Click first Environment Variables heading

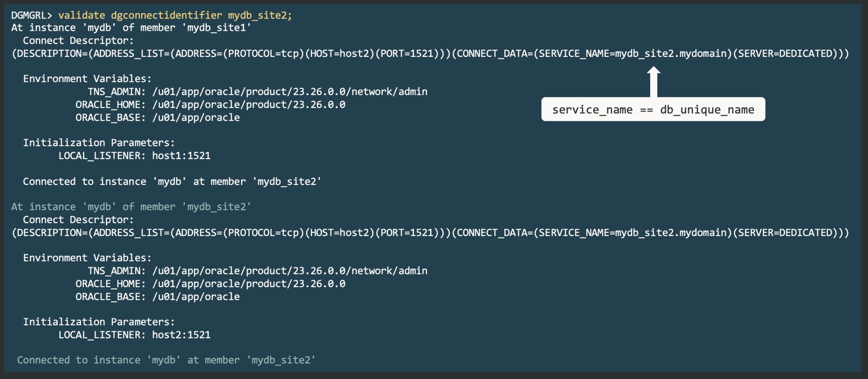click(87, 79)
